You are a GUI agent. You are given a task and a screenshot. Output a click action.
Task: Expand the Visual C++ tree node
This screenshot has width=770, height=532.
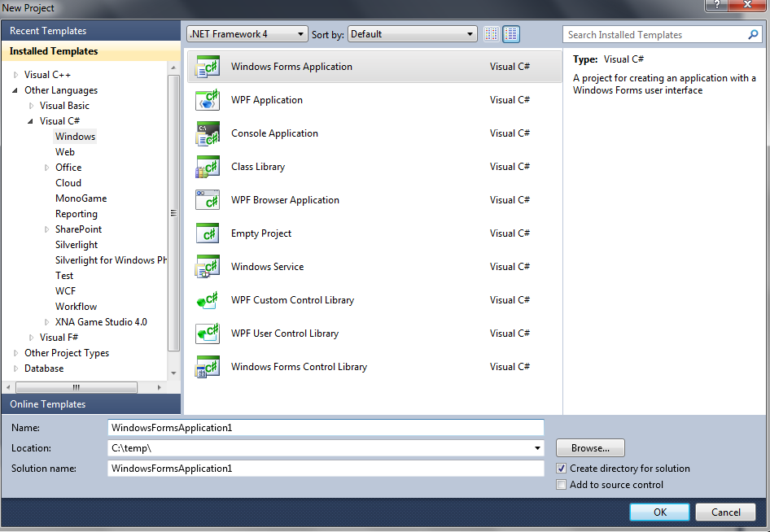pos(15,75)
